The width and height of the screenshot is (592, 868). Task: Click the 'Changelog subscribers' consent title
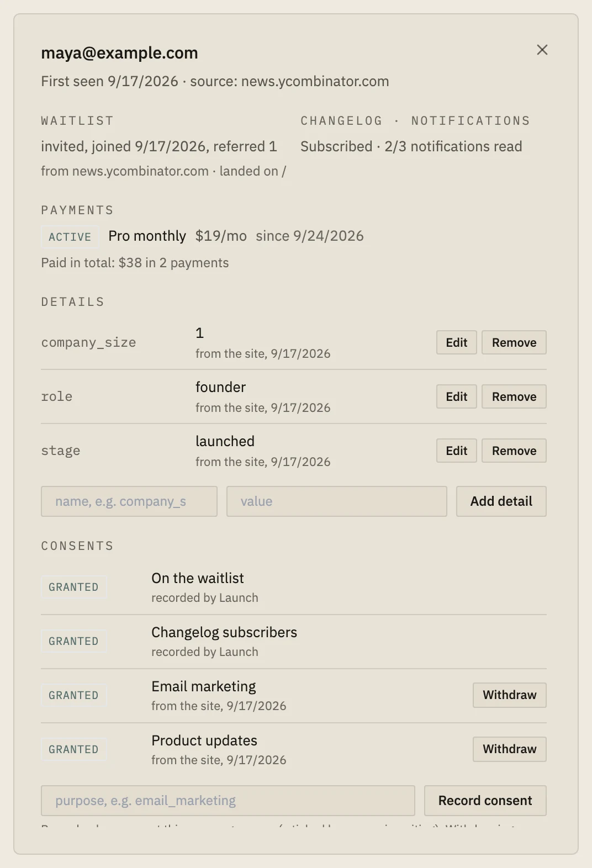224,632
